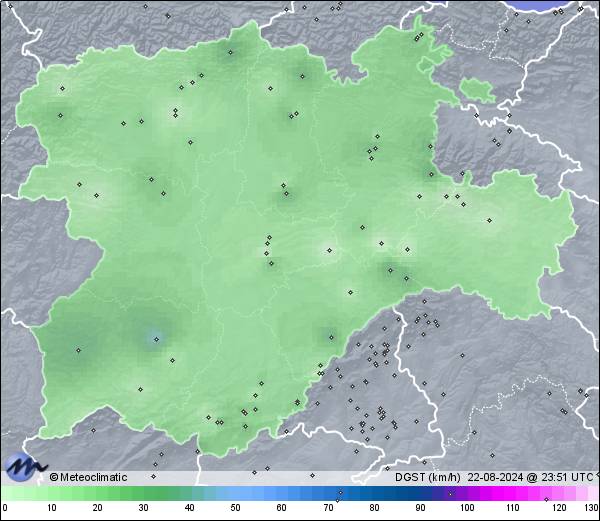Click the ©Meteoclimatic copyright text
The image size is (600, 521).
click(x=88, y=477)
